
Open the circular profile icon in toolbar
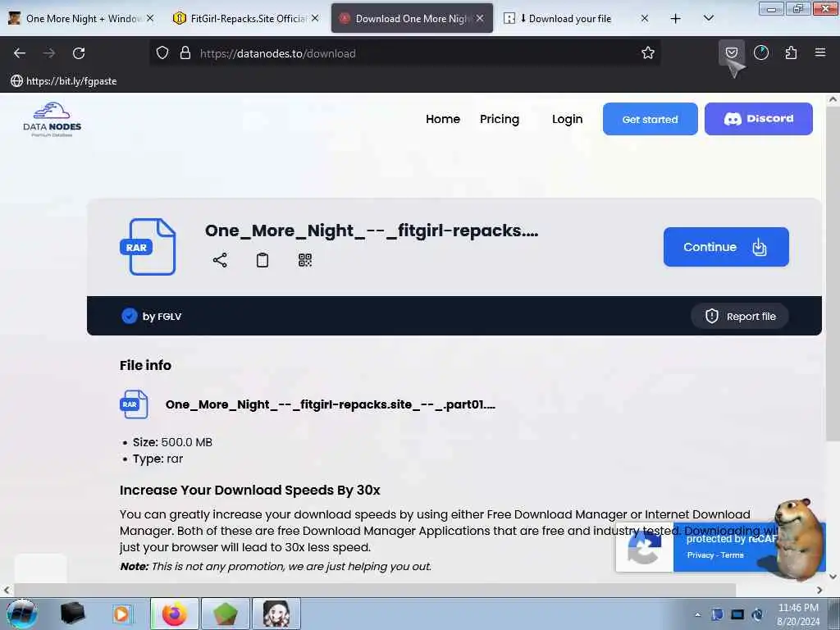click(x=761, y=53)
